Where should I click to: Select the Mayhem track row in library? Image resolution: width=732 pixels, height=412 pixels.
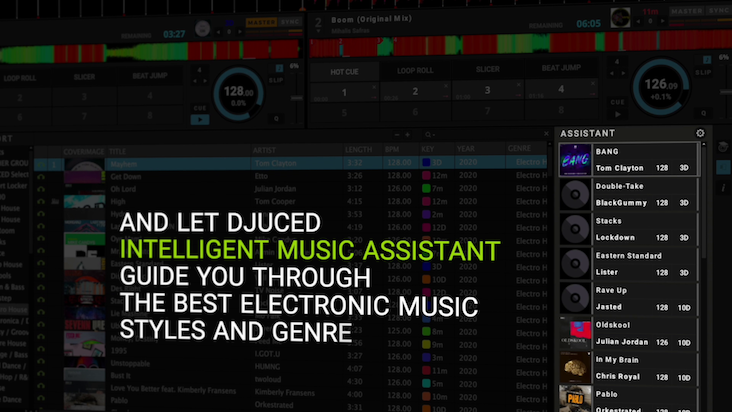click(300, 163)
